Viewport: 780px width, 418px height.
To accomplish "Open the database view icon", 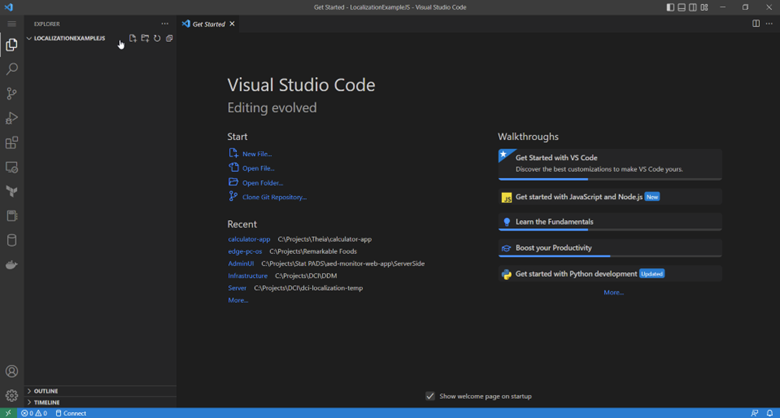I will click(x=11, y=240).
